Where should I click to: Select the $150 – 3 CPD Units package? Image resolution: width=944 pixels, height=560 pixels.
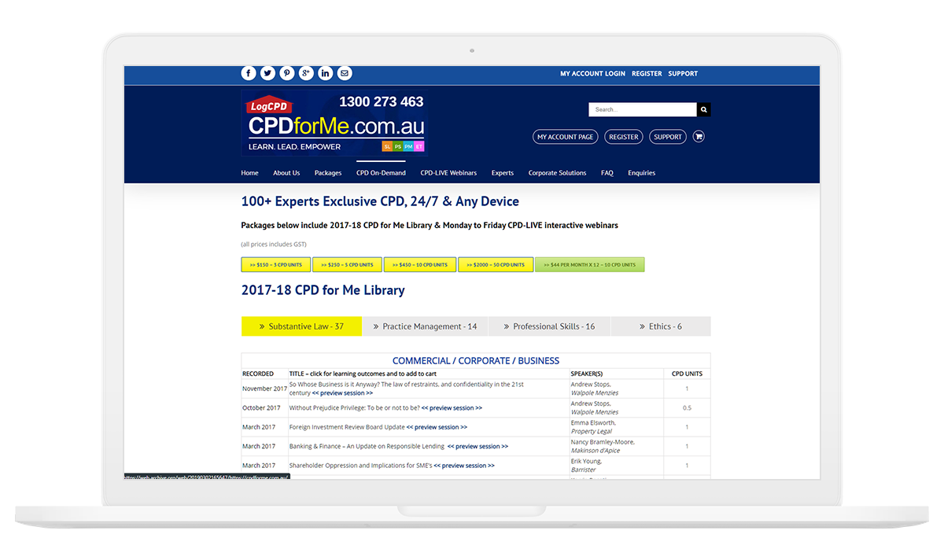(x=275, y=265)
